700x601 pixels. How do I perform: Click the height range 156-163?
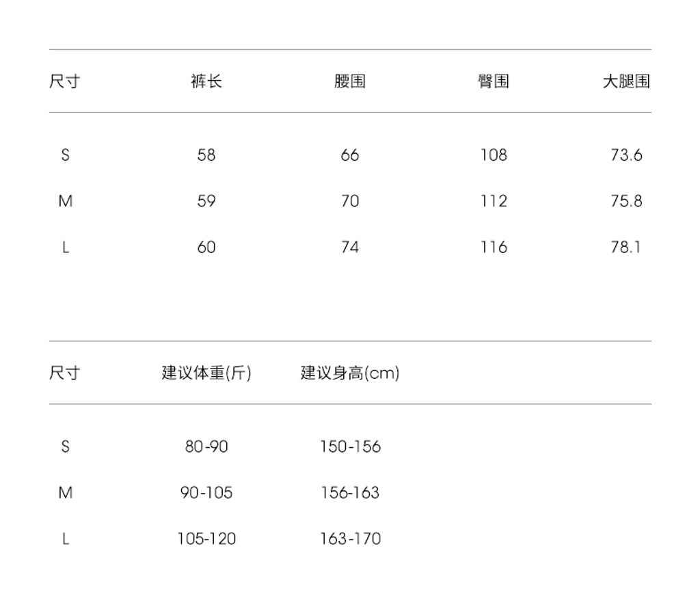[350, 493]
